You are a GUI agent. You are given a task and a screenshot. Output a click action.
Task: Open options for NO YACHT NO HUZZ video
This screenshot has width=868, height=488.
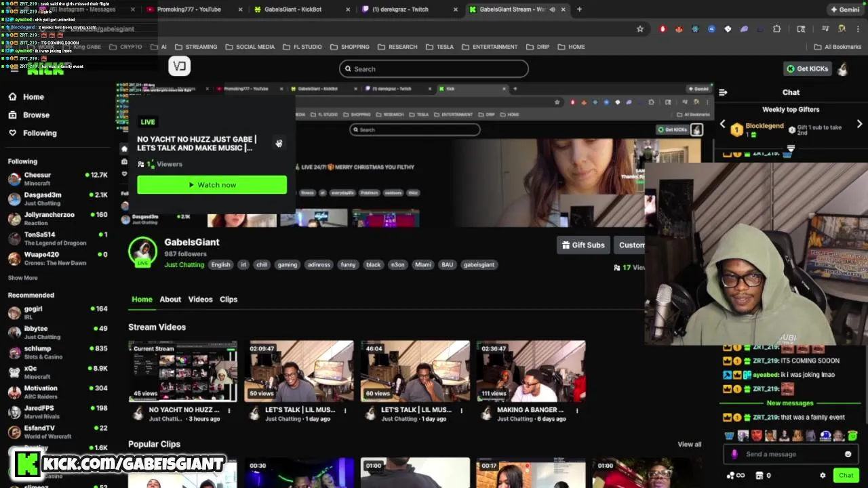point(229,410)
